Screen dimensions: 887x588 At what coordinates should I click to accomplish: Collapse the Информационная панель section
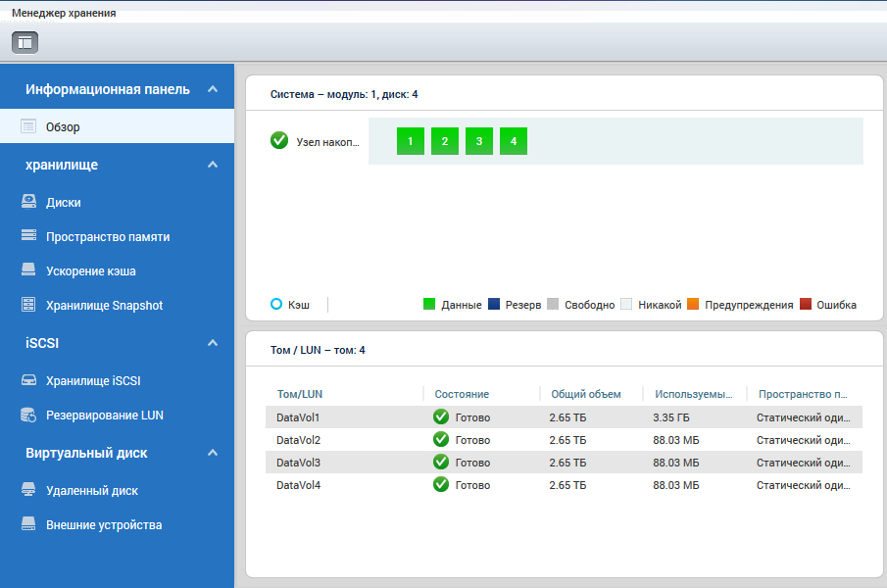tap(213, 89)
